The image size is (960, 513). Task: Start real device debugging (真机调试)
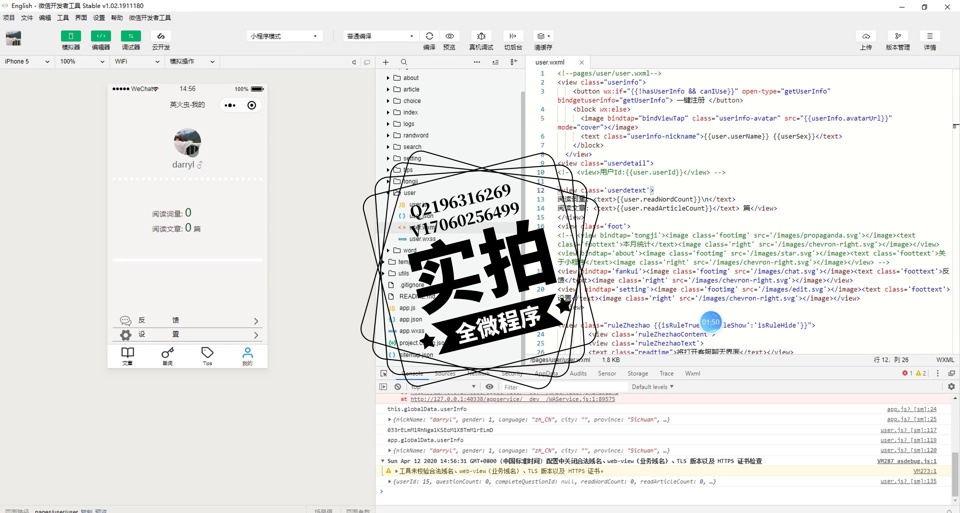(481, 36)
